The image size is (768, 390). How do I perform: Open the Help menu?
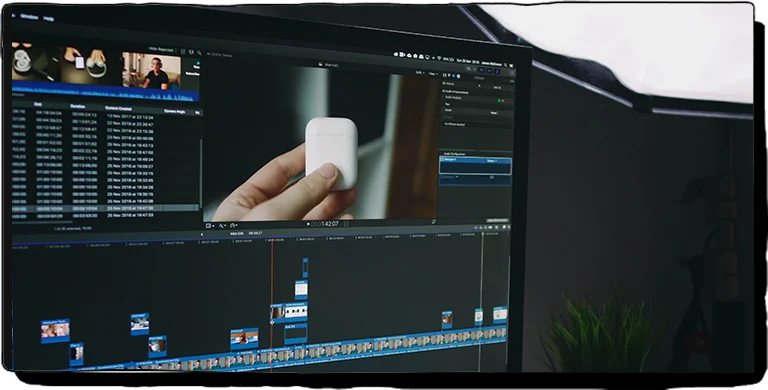[x=48, y=19]
